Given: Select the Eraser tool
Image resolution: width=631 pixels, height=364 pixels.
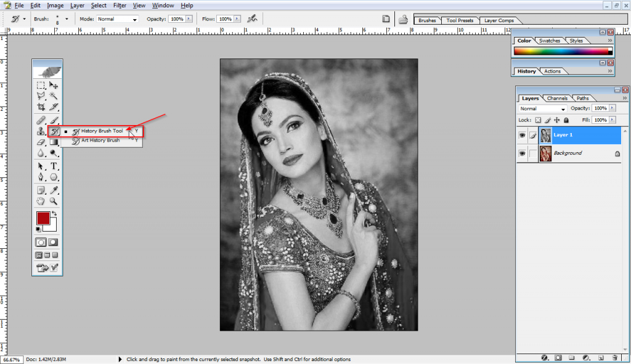Looking at the screenshot, I should point(41,142).
